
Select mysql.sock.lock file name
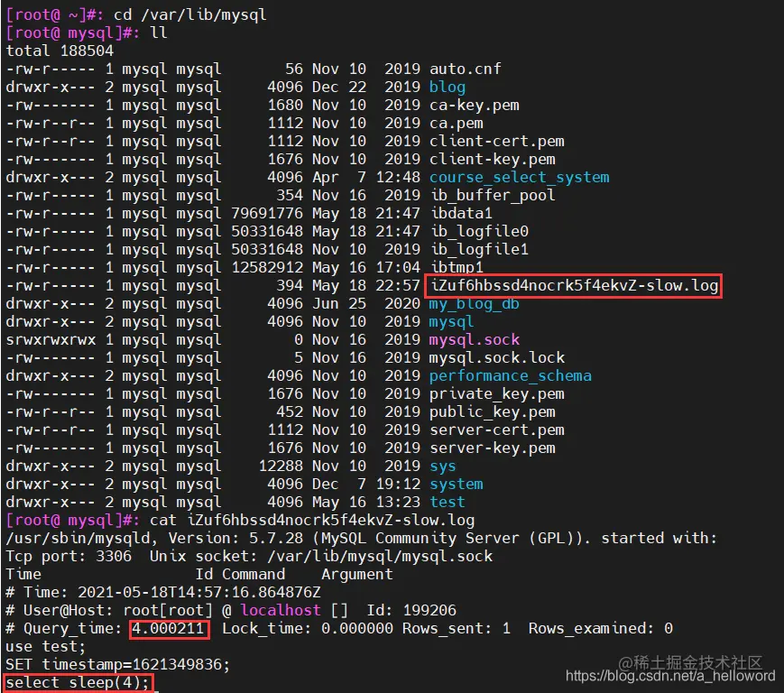[496, 357]
